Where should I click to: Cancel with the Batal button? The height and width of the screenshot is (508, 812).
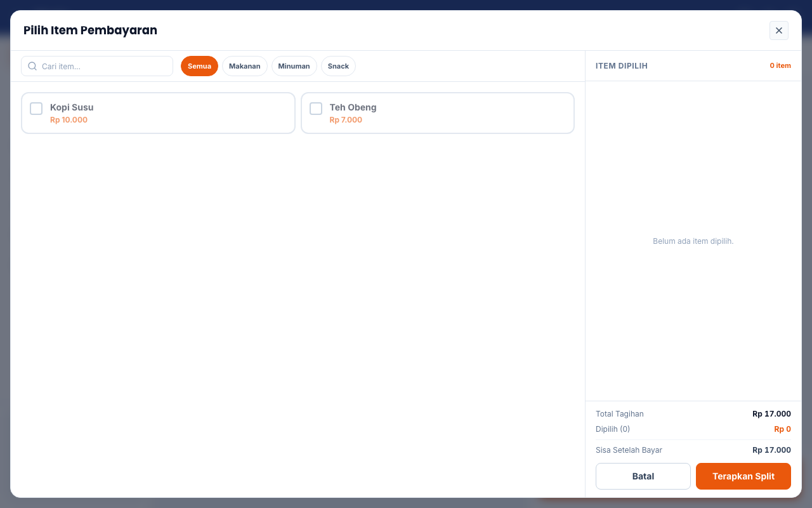pos(643,476)
